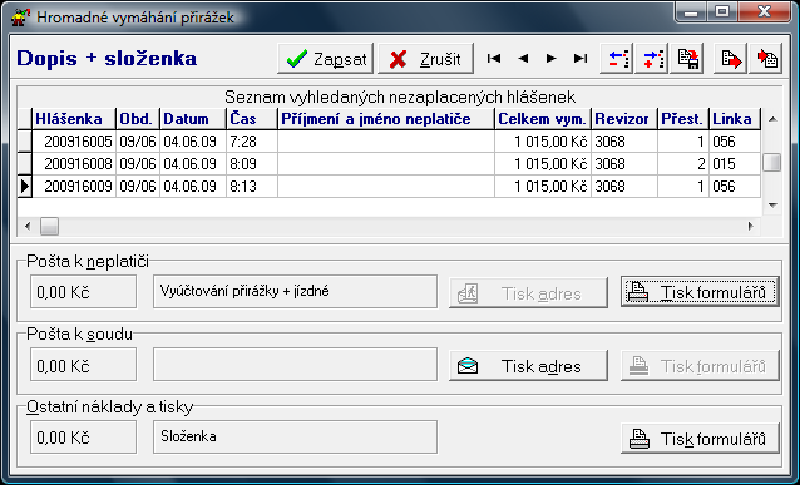Click time cell 8:09
This screenshot has width=800, height=485.
252,164
